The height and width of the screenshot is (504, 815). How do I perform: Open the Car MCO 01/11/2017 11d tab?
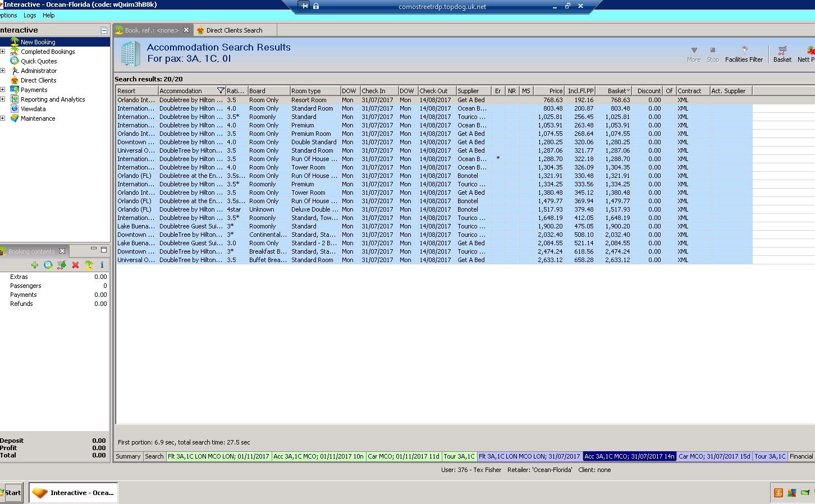click(404, 456)
